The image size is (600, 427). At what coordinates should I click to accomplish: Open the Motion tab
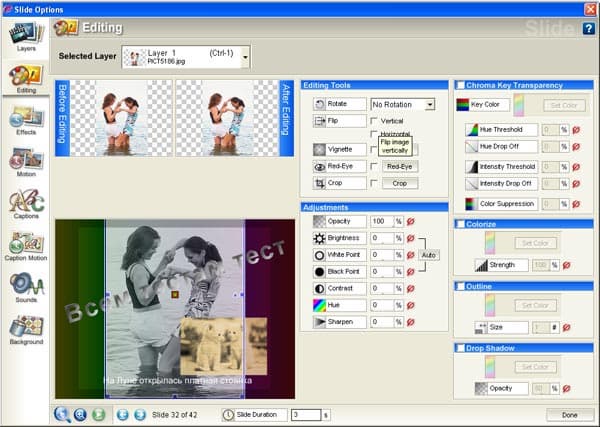point(26,162)
